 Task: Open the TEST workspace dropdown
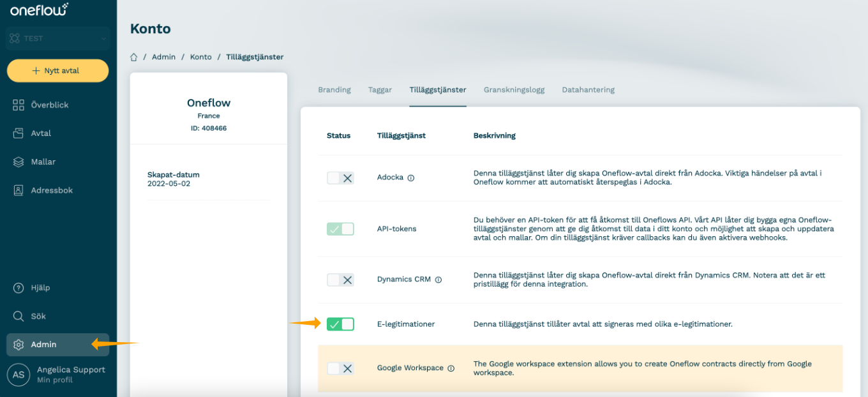57,38
